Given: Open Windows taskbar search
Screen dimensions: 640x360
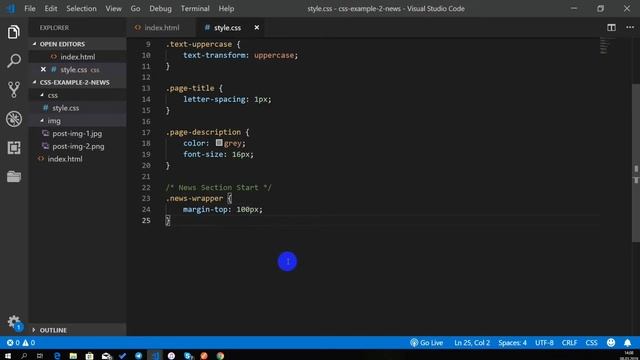Looking at the screenshot, I should pos(24,356).
